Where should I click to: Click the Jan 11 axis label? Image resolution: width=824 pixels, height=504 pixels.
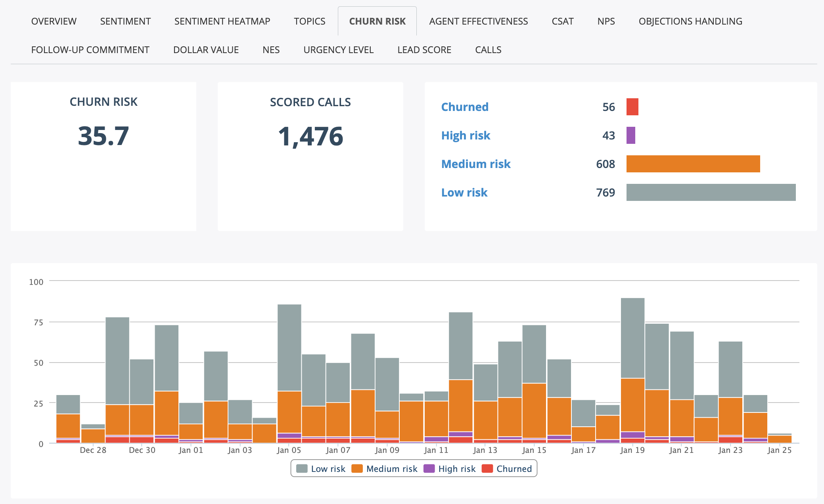coord(436,450)
